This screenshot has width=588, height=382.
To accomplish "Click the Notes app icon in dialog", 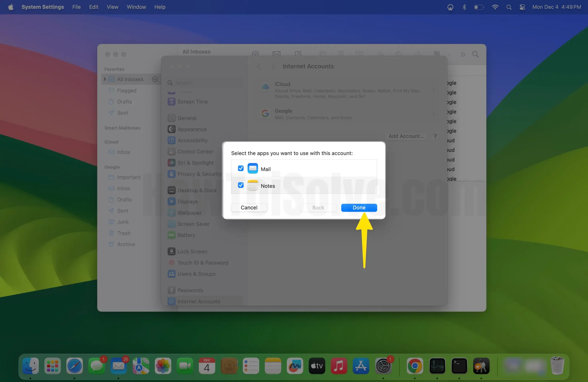I will pos(252,185).
